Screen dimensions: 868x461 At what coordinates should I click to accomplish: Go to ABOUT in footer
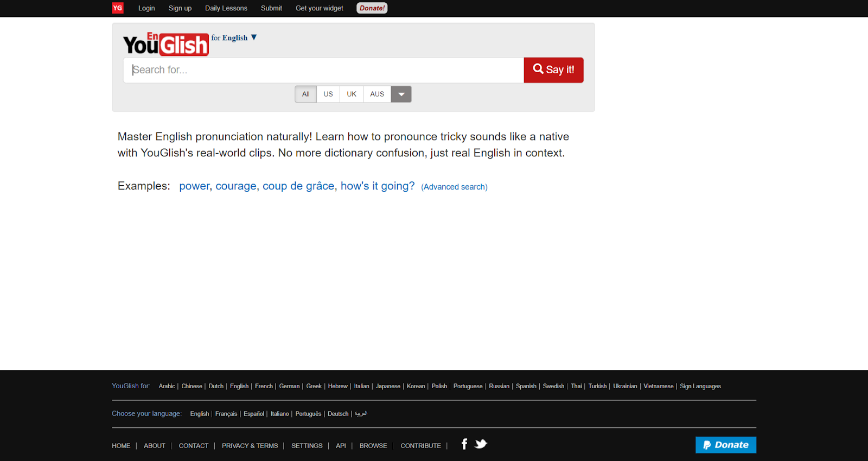[x=155, y=446]
